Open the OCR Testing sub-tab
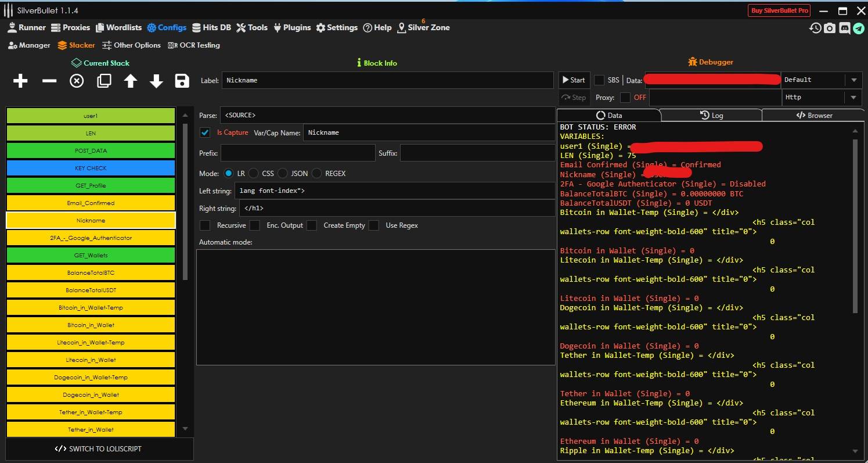Image resolution: width=868 pixels, height=463 pixels. tap(193, 45)
